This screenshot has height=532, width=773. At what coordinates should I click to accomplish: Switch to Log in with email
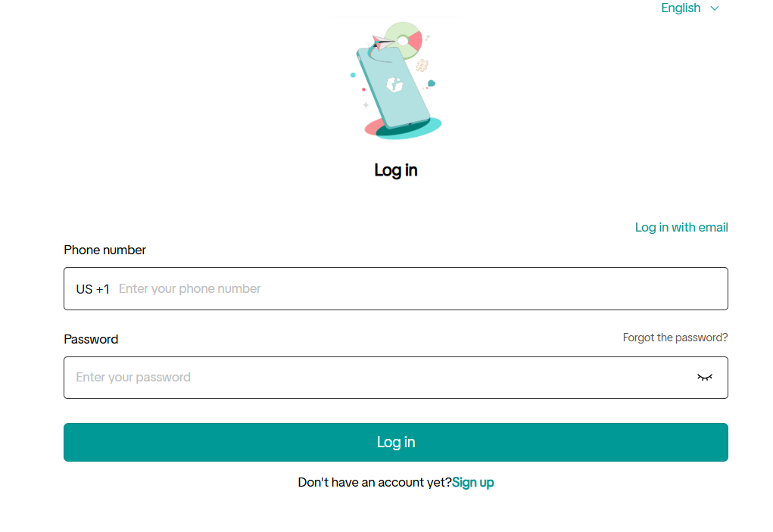681,227
